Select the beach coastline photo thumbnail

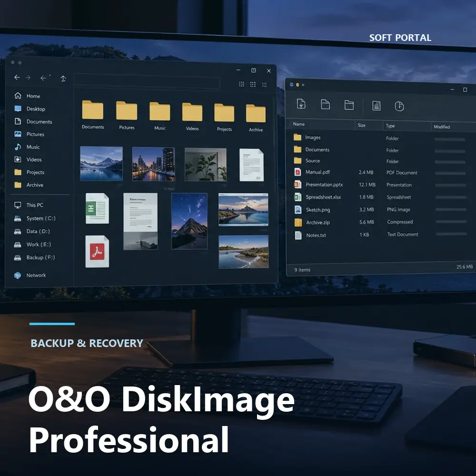[243, 252]
